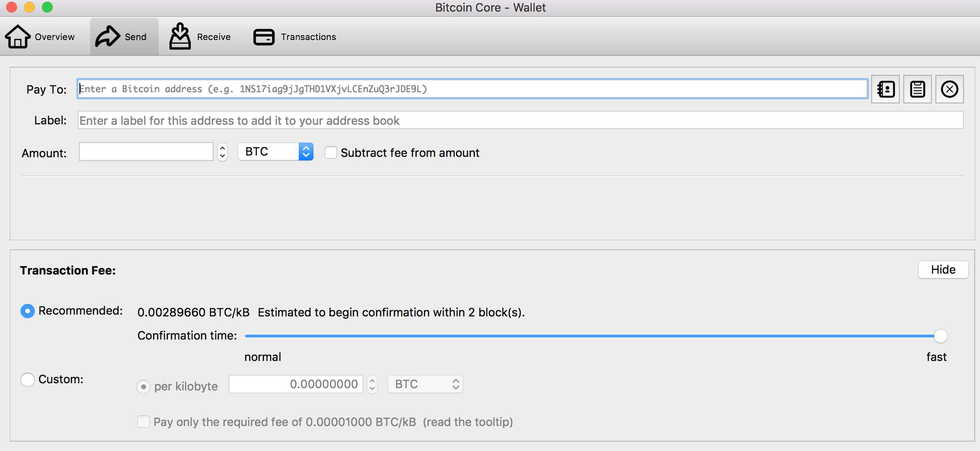Select the Custom fee radio button

coord(28,379)
